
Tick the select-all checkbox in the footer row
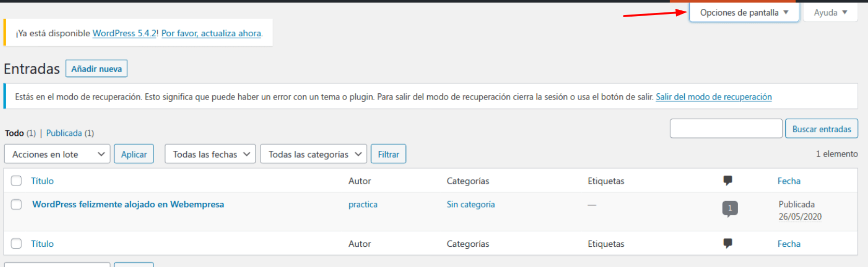(x=17, y=243)
